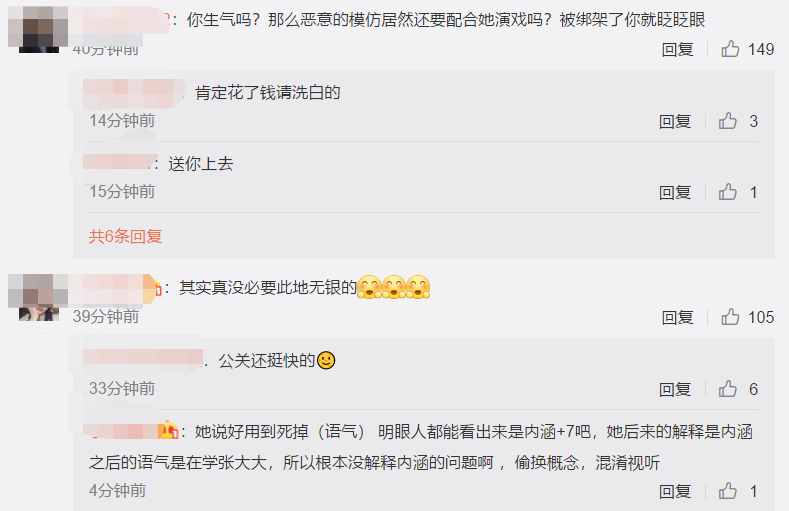Open the second commenter's avatar
Viewport: 789px width, 511px height.
[x=38, y=297]
